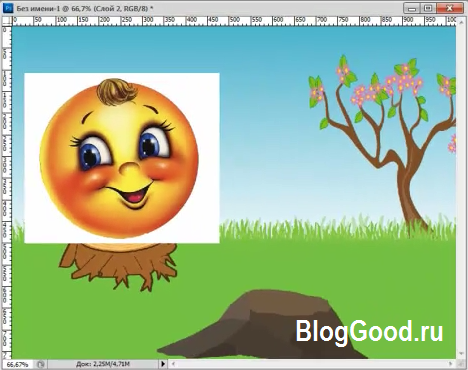Click the brown tree stump below the face
Image resolution: width=468 pixels, height=370 pixels.
pos(118,267)
